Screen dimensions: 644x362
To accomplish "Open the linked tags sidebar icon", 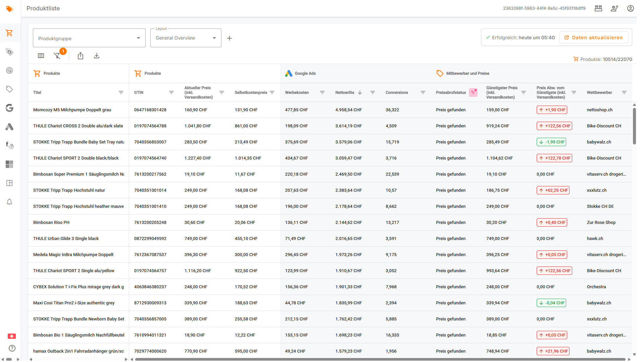I will tap(9, 52).
